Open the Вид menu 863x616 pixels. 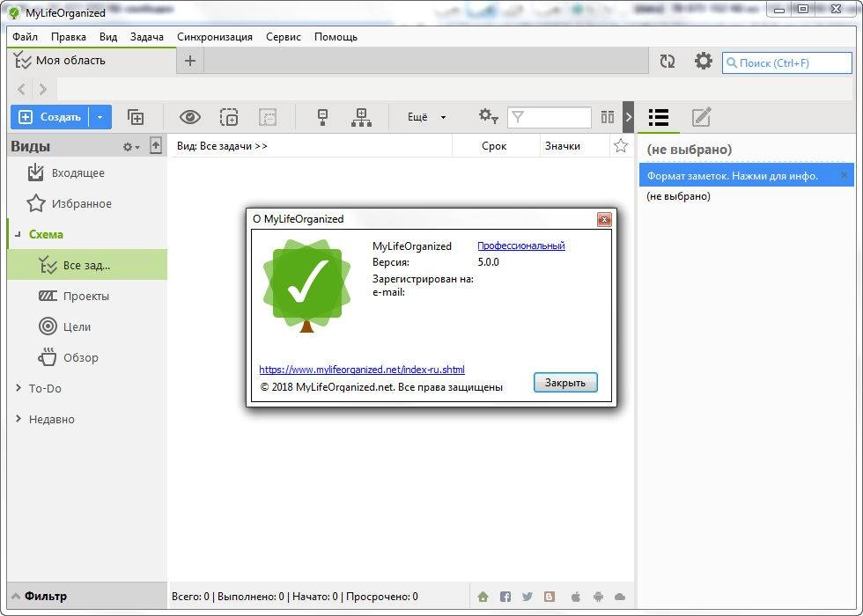point(108,37)
